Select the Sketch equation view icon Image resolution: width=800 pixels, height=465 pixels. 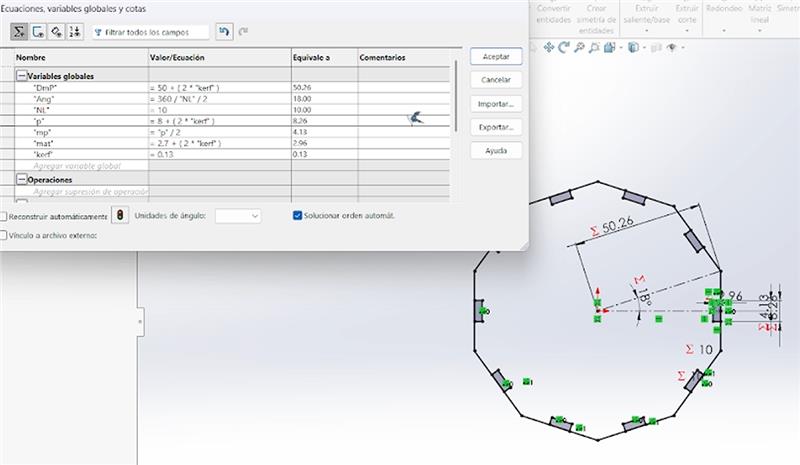coord(38,32)
